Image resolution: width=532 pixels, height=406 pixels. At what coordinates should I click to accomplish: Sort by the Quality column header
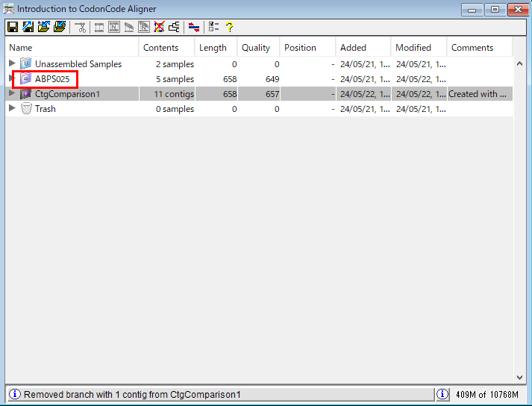coord(256,48)
